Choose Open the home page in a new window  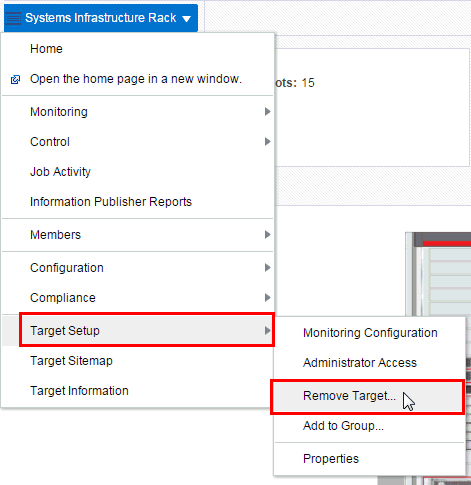[x=138, y=79]
